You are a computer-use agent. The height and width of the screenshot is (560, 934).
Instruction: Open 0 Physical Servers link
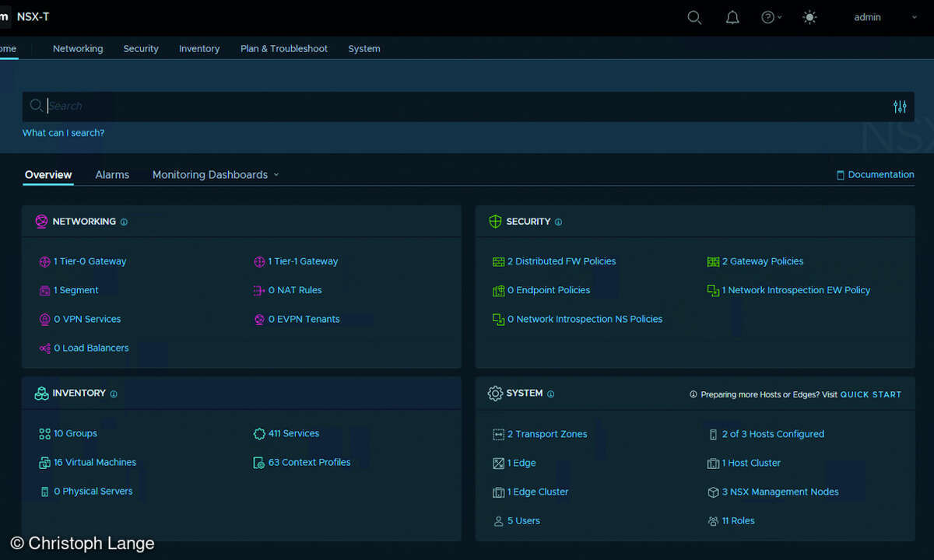(x=93, y=491)
